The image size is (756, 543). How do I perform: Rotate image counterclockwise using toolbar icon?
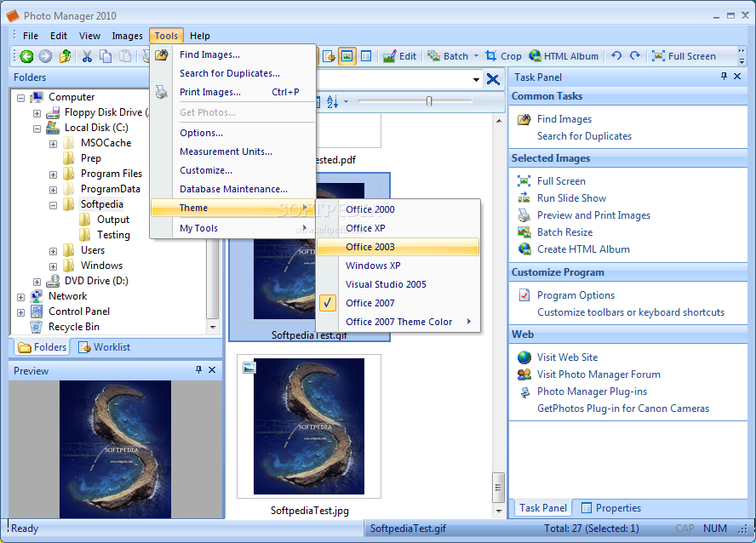pyautogui.click(x=616, y=56)
